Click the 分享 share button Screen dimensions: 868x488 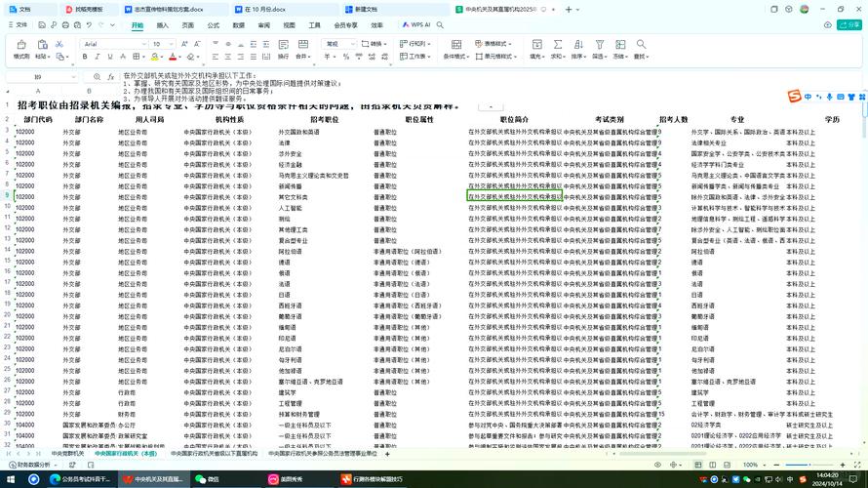[x=849, y=25]
